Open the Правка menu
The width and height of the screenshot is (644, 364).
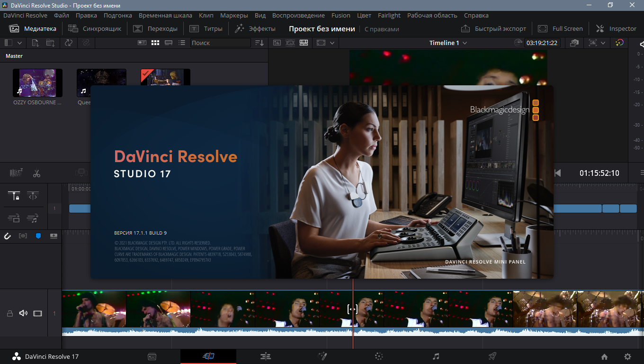[x=86, y=15]
